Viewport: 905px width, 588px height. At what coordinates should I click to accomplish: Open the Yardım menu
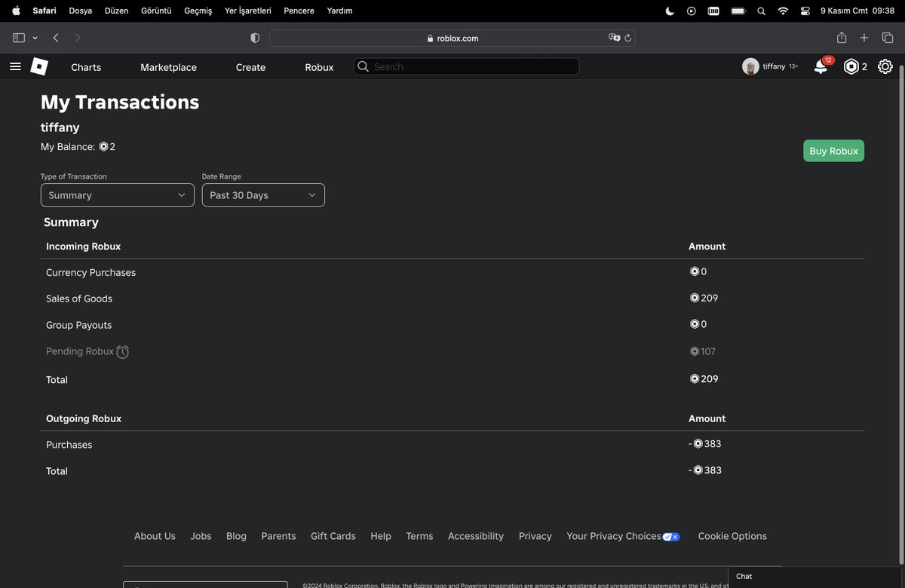pos(339,11)
